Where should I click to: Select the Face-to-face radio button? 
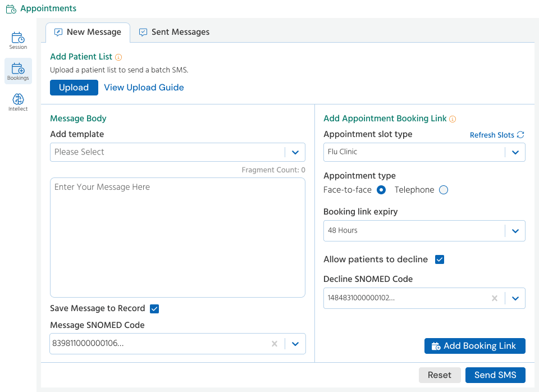(381, 190)
